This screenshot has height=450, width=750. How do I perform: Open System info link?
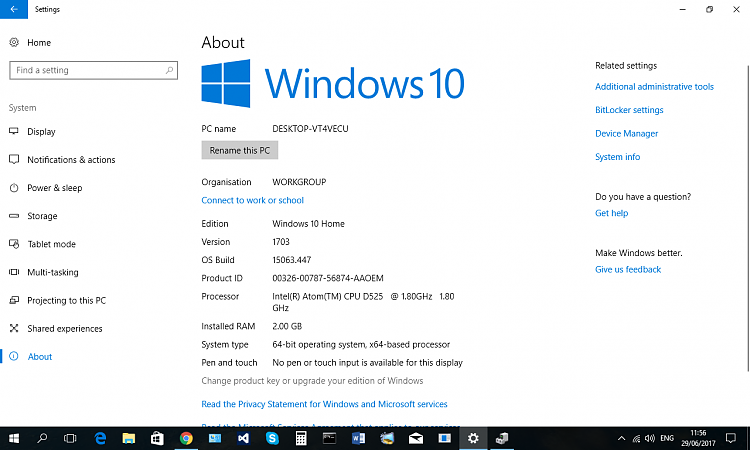coord(618,157)
